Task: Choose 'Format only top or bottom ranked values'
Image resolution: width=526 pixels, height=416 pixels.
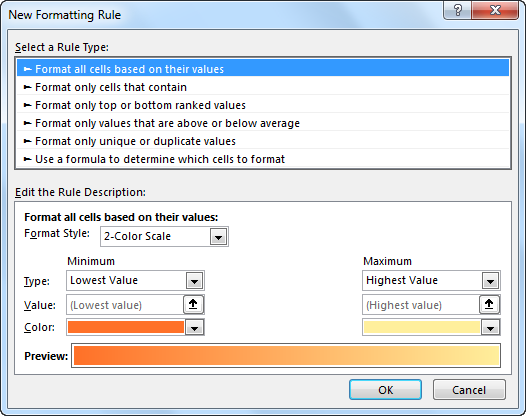Action: (263, 105)
